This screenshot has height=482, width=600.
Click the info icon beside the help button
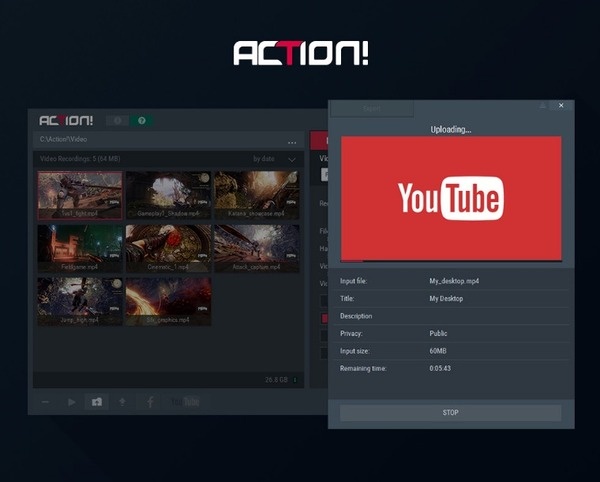(x=117, y=121)
